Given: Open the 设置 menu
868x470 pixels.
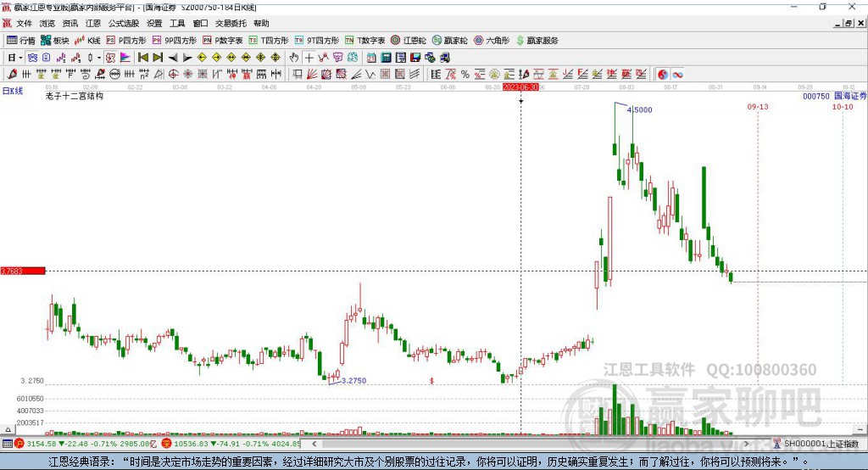Looking at the screenshot, I should coord(154,23).
